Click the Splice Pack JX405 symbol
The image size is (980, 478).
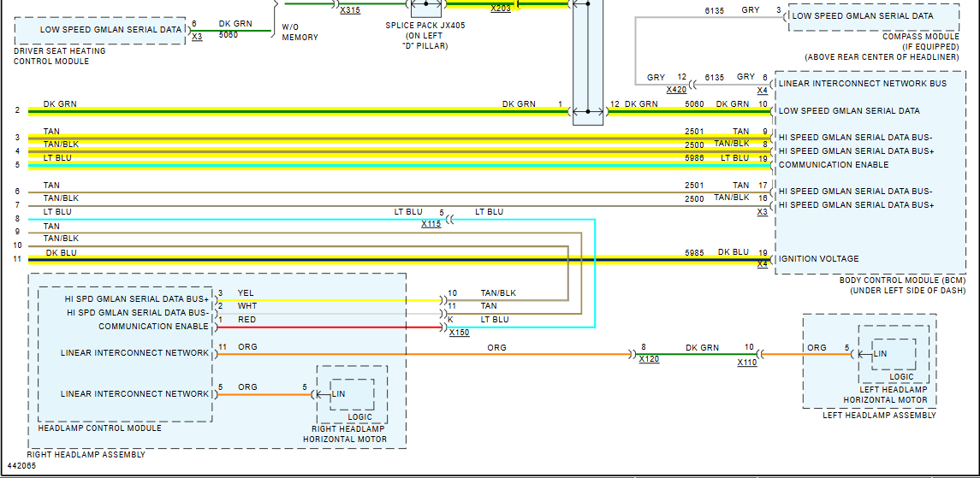pos(425,8)
